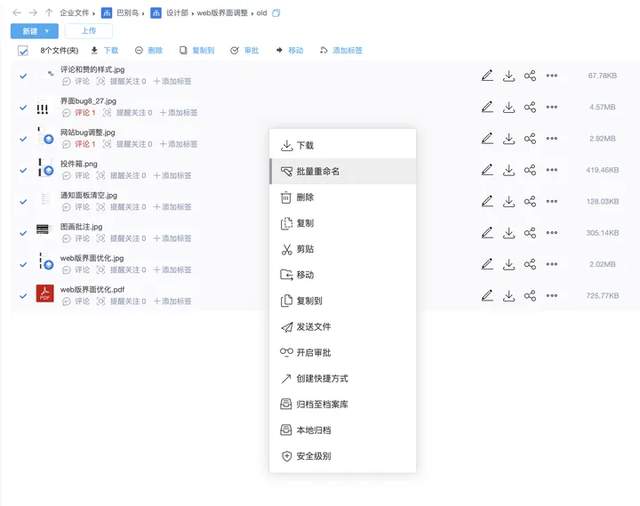
Task: Click the 提醒关注 icon under 投件箱.png
Action: pos(100,175)
